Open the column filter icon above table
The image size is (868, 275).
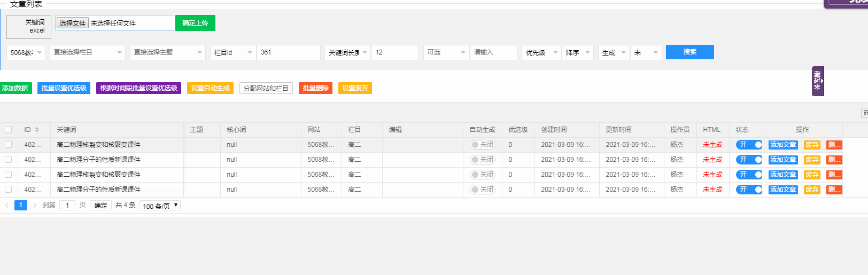click(x=864, y=113)
